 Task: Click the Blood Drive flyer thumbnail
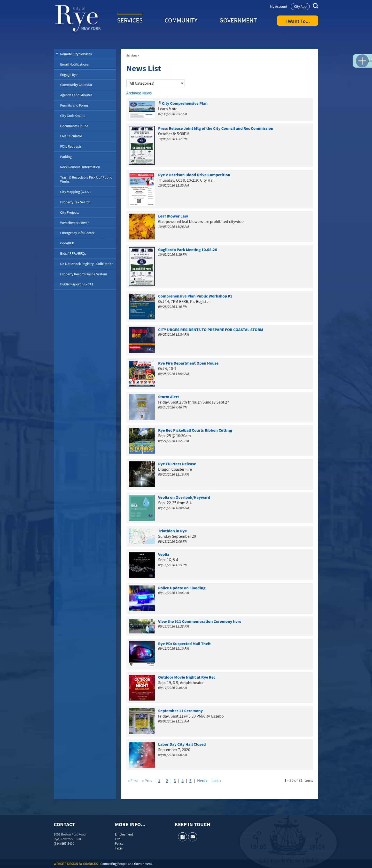tap(142, 189)
